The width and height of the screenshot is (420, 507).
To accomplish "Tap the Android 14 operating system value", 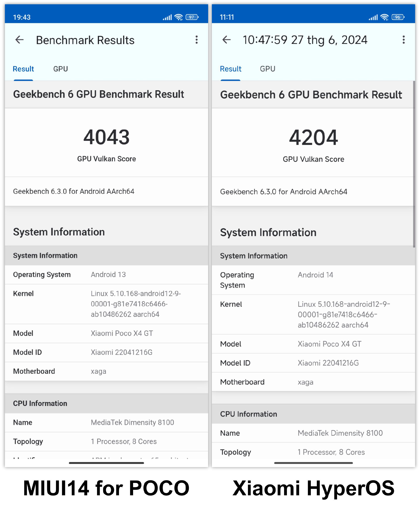I will tap(315, 275).
